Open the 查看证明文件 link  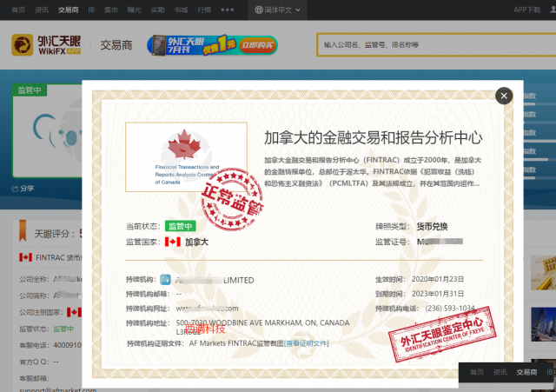click(308, 343)
